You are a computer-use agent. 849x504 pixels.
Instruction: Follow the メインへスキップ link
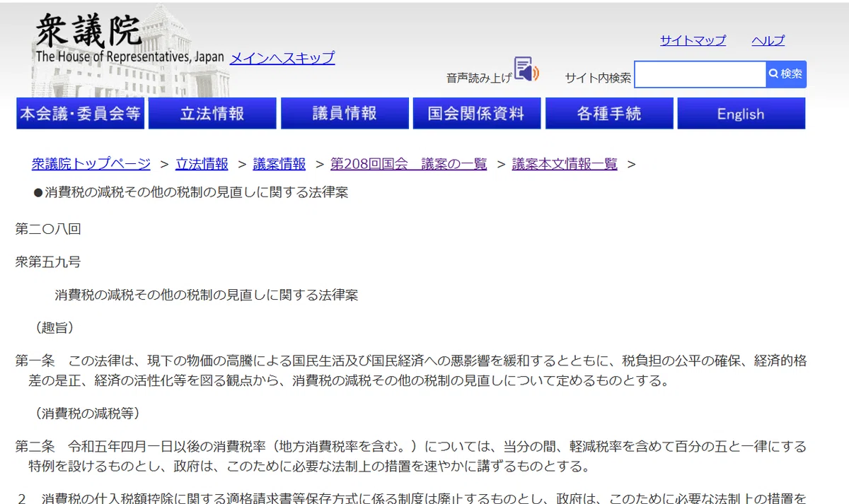(282, 58)
